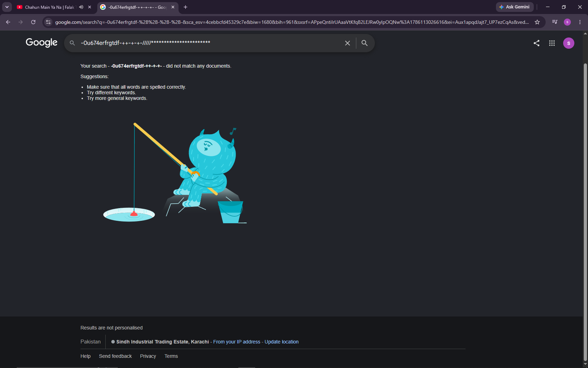Select 'Results are not personalised' text

112,328
